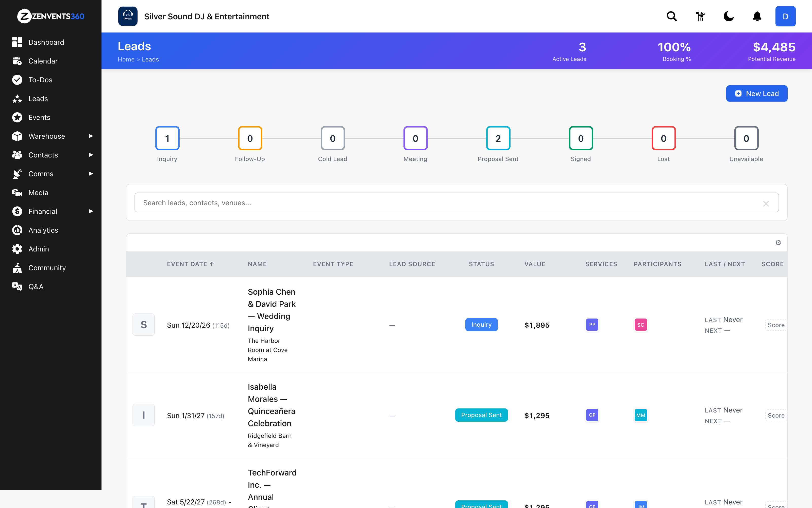Filter by the Unavailable stage box
The image size is (812, 508).
pos(746,138)
